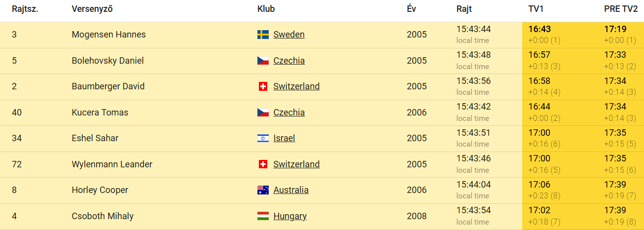
Task: Click Czechia flag in Kucera Tomas row
Action: [x=263, y=113]
